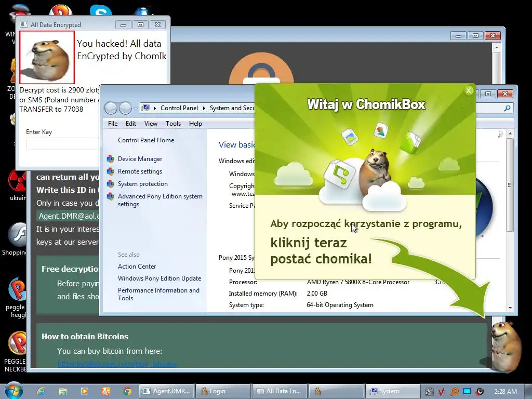Launch Internet Explorer from the taskbar
This screenshot has width=532, height=399.
(42, 391)
